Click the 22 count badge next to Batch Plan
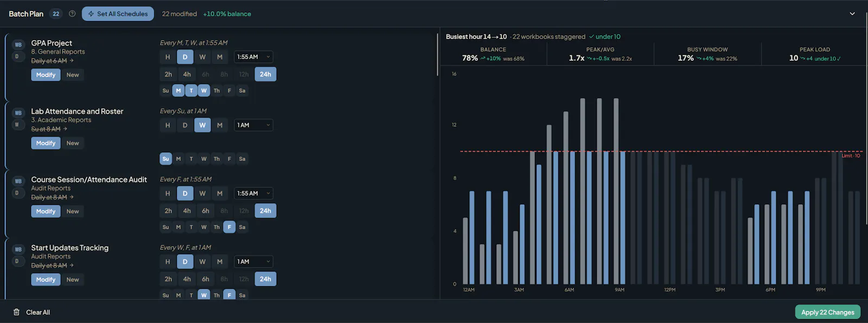The image size is (868, 323). coord(56,14)
